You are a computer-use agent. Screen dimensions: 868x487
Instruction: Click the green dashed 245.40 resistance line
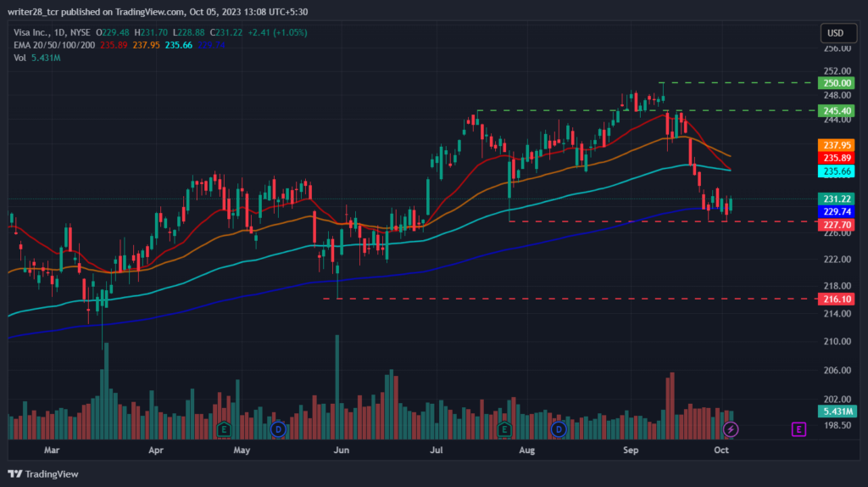click(647, 110)
